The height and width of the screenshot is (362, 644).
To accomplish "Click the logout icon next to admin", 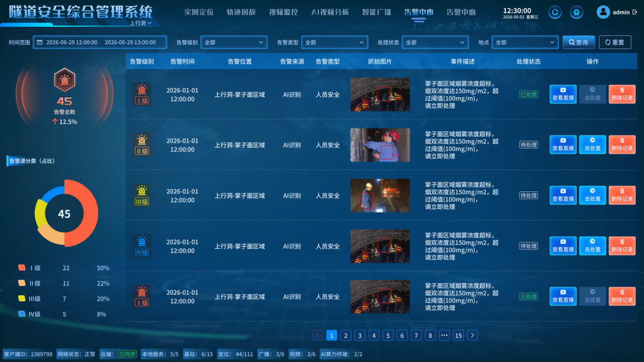I will pos(635,12).
